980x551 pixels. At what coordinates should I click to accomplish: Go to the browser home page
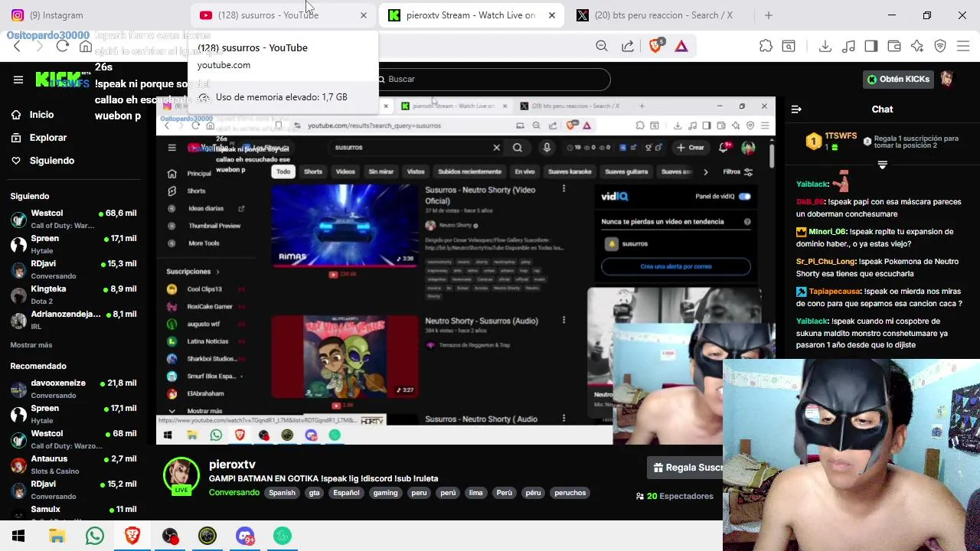tap(86, 47)
